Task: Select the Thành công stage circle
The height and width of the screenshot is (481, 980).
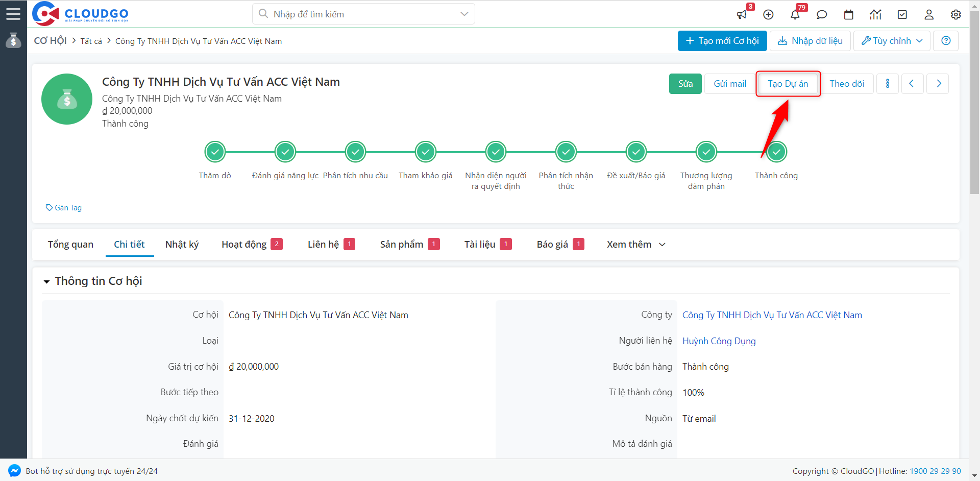Action: [x=776, y=152]
